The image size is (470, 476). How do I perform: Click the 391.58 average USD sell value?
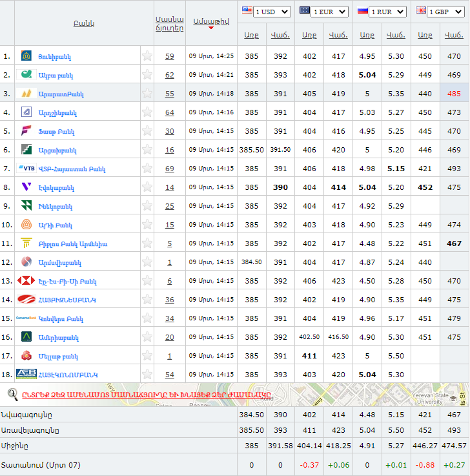(280, 446)
